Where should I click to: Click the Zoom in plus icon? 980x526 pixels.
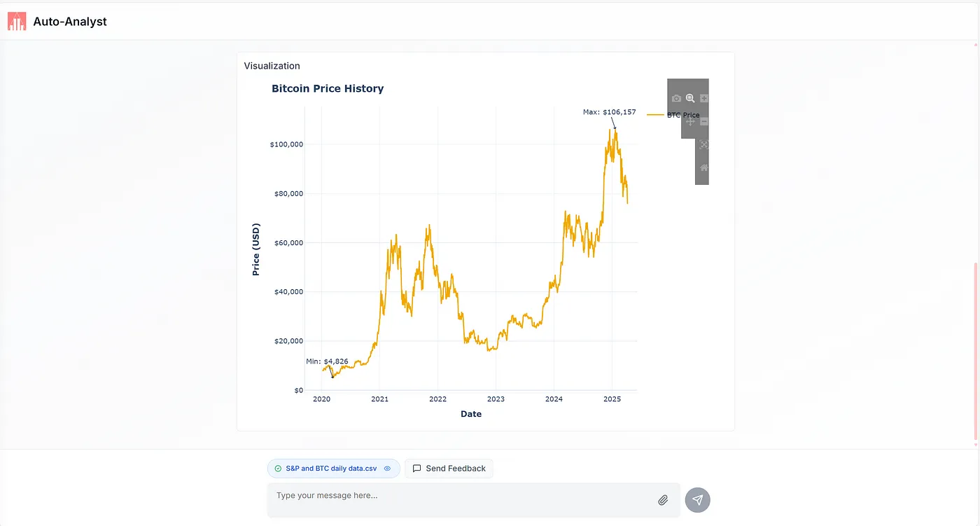click(704, 99)
